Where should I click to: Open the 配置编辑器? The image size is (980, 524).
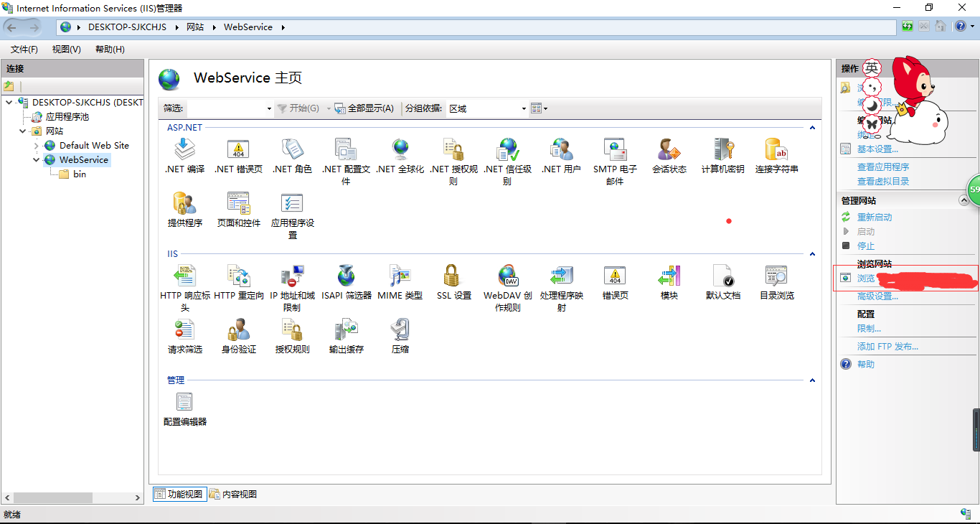pyautogui.click(x=184, y=406)
